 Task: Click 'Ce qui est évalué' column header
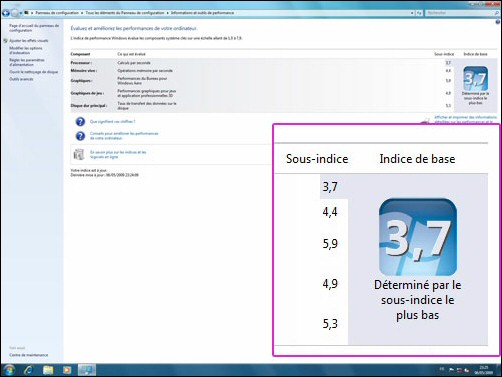pos(131,54)
